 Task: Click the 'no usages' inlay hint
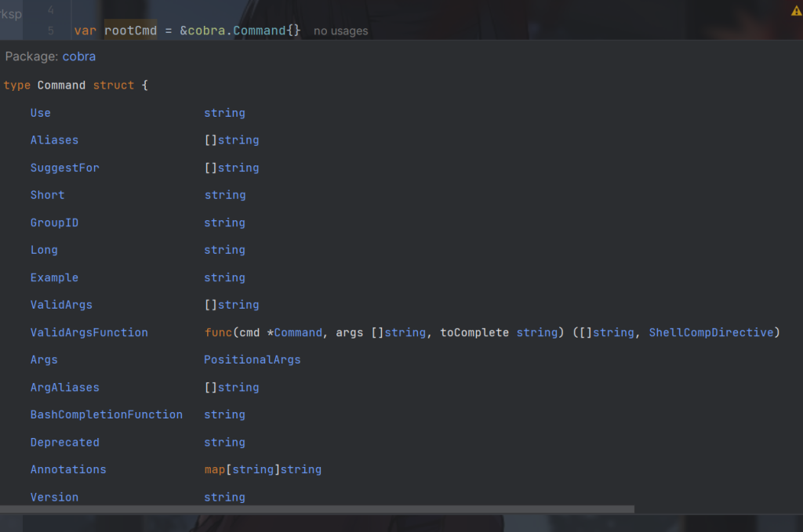340,31
